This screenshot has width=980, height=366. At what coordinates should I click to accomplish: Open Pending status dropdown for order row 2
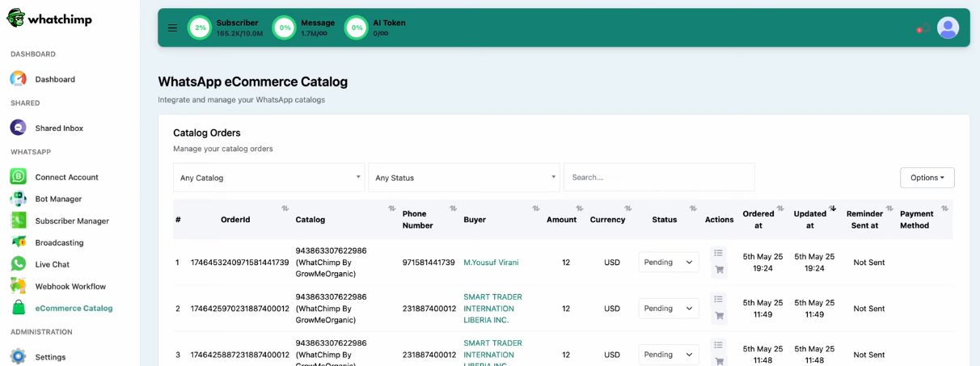pyautogui.click(x=668, y=308)
